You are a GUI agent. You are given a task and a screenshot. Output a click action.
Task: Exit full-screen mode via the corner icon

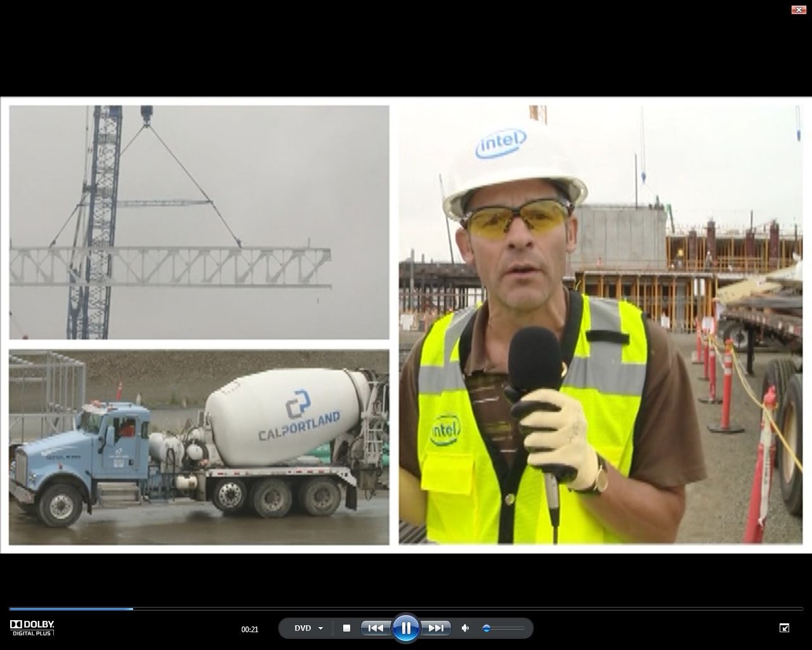(784, 628)
